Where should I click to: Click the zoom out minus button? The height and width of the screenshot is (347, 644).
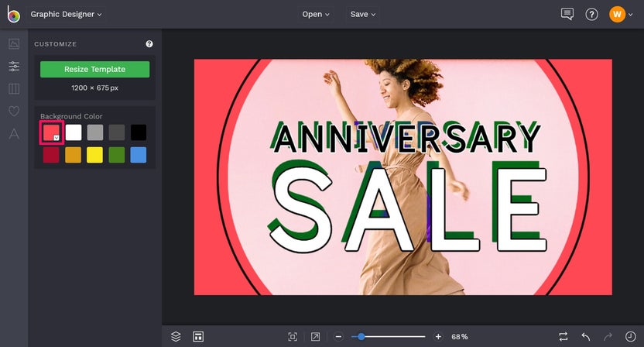click(338, 337)
